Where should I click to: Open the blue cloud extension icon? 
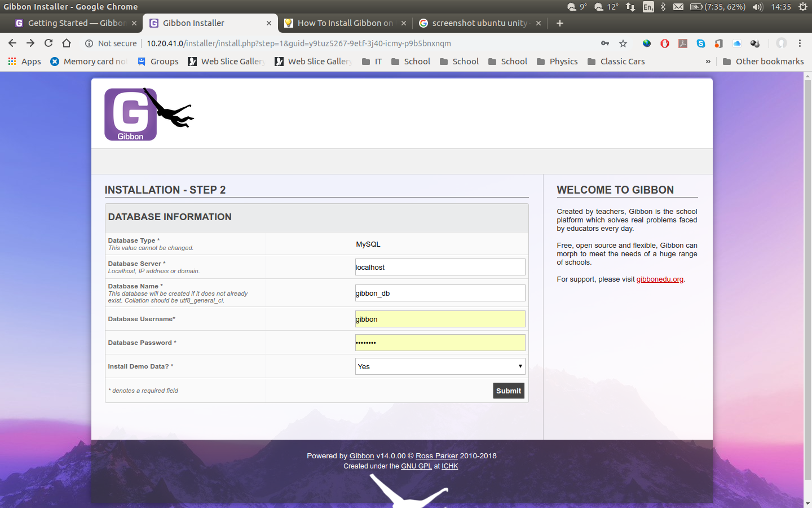click(x=737, y=43)
